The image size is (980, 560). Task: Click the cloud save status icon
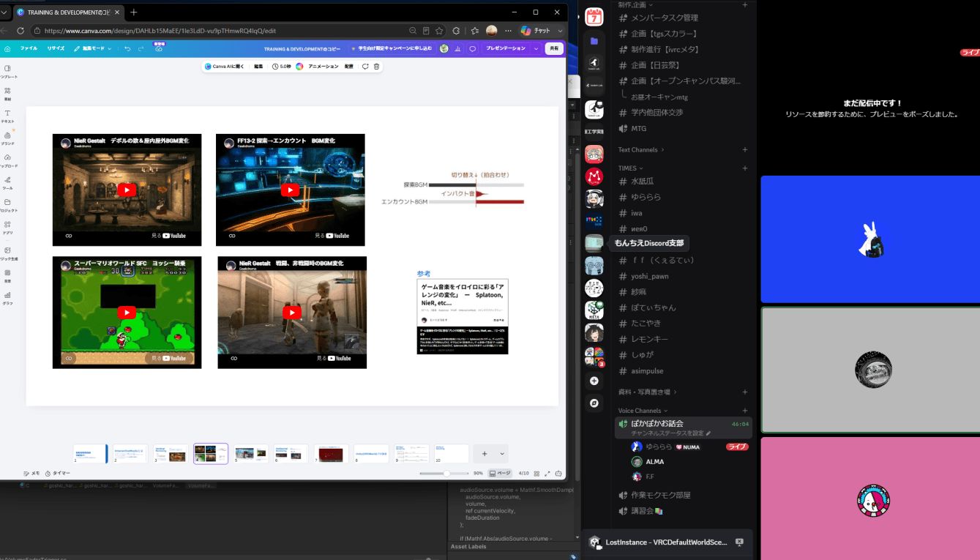[x=159, y=48]
